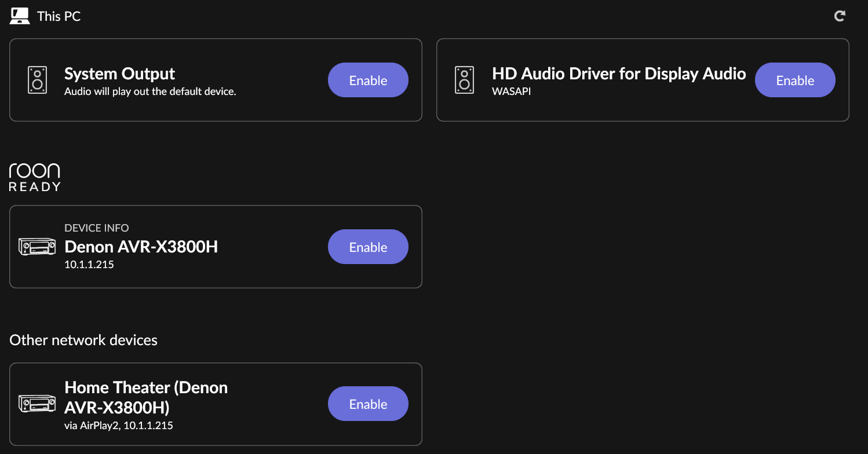Click the 'via AirPlay2, 10.1.1.215' text
This screenshot has height=454, width=868.
tap(119, 426)
